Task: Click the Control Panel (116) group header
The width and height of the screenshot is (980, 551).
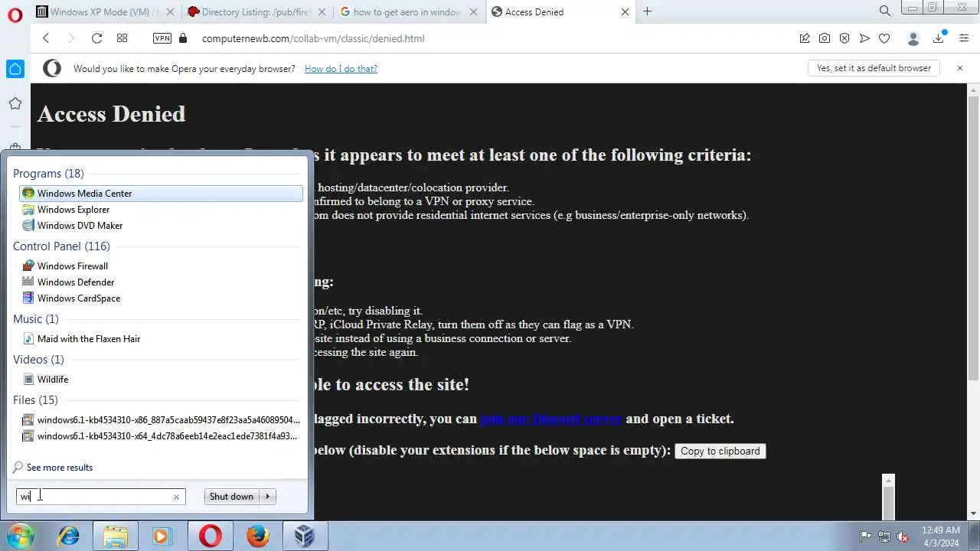Action: pyautogui.click(x=61, y=246)
